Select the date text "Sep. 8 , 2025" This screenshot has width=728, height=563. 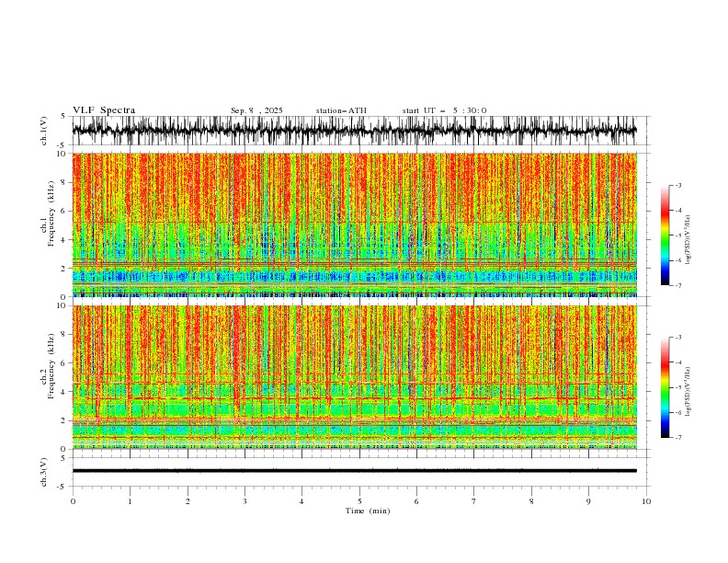(256, 110)
